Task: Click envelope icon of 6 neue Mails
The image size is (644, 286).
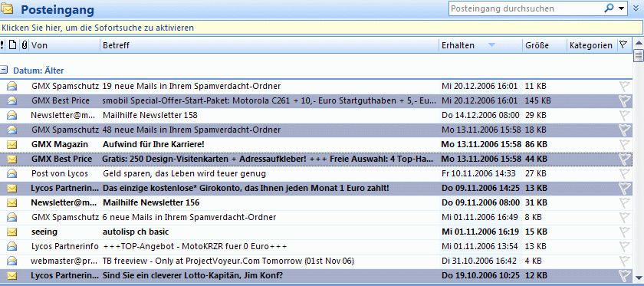Action: (12, 217)
